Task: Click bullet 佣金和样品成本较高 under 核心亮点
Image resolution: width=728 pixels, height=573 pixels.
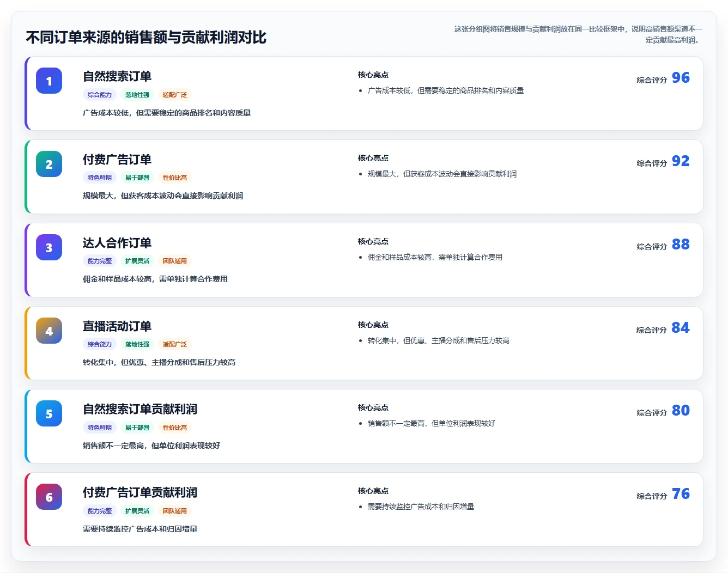Action: (x=435, y=257)
